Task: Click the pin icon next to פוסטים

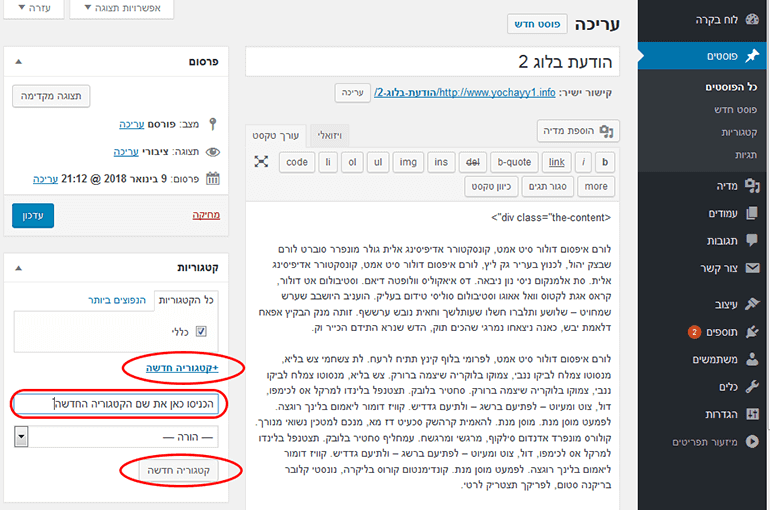Action: (752, 56)
